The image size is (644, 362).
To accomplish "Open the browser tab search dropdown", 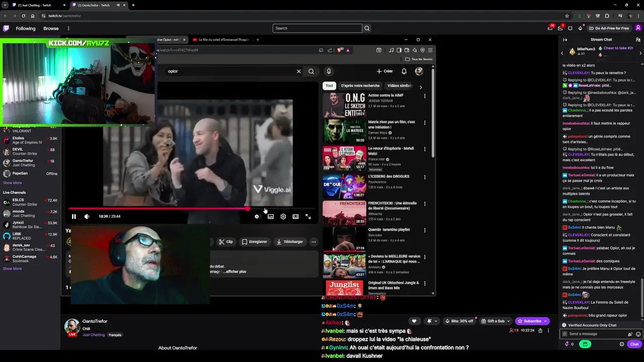I will 5,5.
